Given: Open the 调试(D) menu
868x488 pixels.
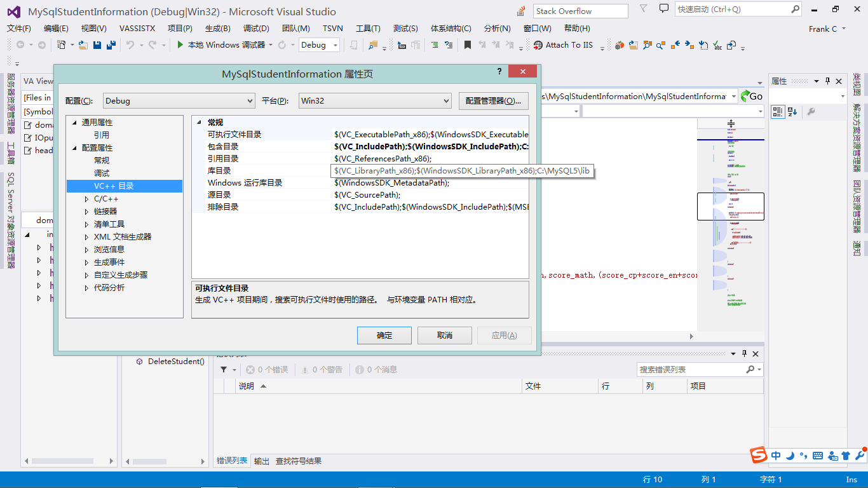Looking at the screenshot, I should tap(256, 29).
